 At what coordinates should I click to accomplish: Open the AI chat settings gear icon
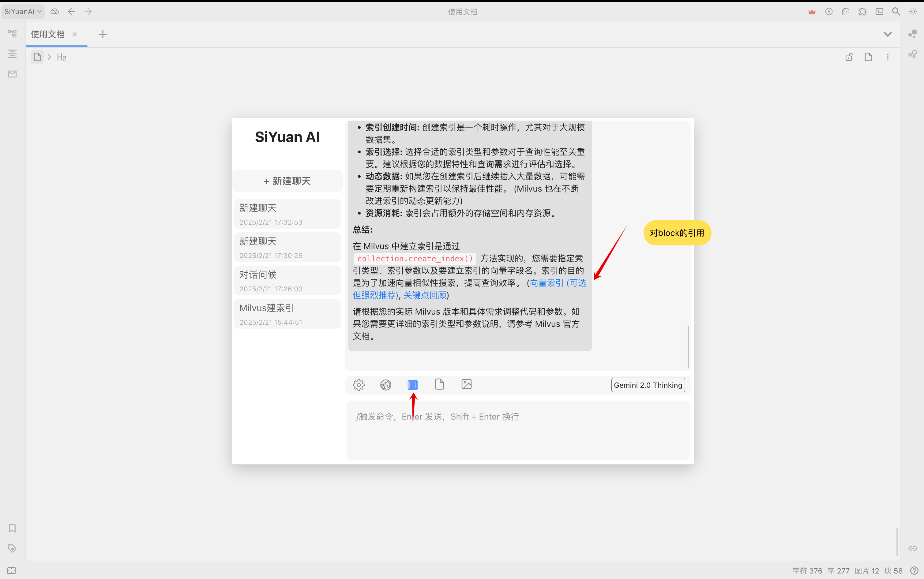click(x=359, y=385)
